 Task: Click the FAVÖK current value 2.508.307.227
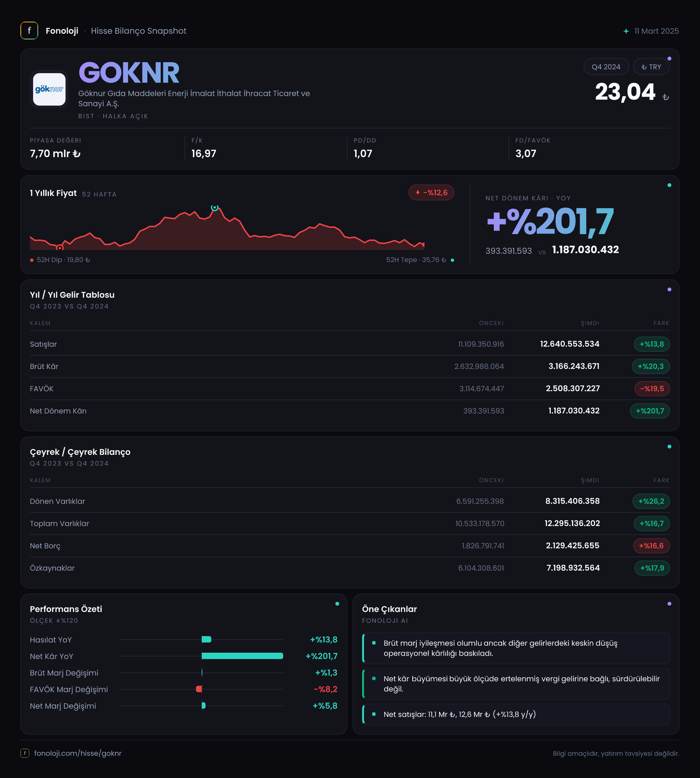pyautogui.click(x=573, y=389)
